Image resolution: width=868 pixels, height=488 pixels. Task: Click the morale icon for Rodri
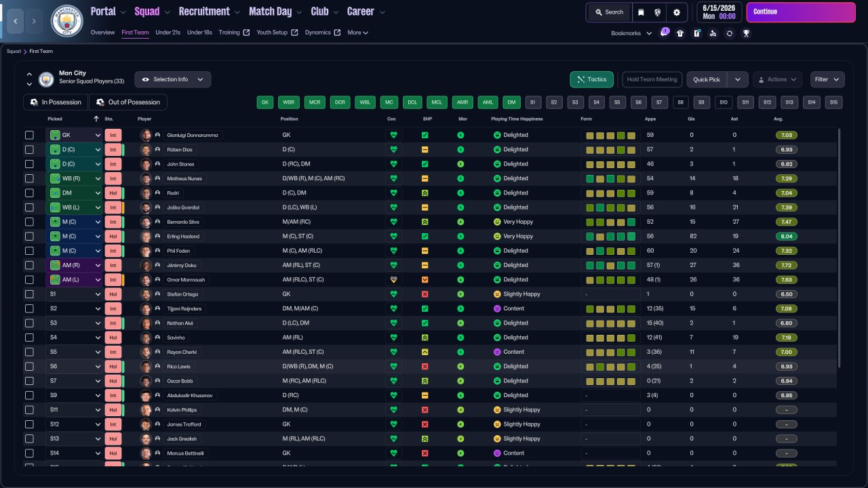pos(461,193)
